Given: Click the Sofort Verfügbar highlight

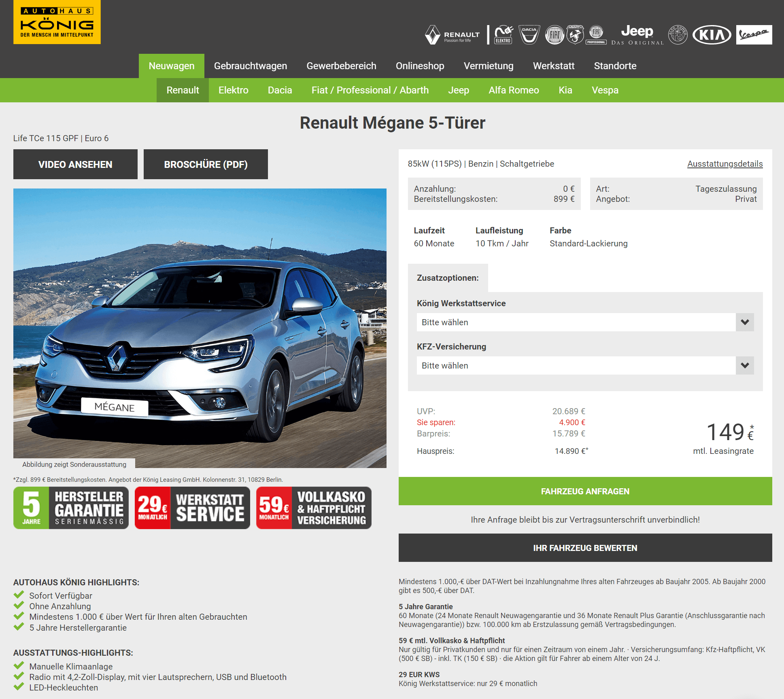Looking at the screenshot, I should (61, 596).
